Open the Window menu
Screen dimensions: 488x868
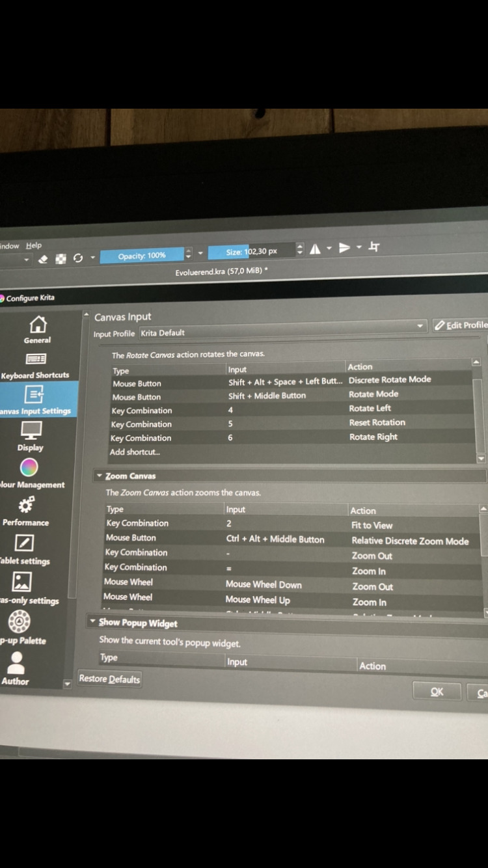[x=9, y=246]
